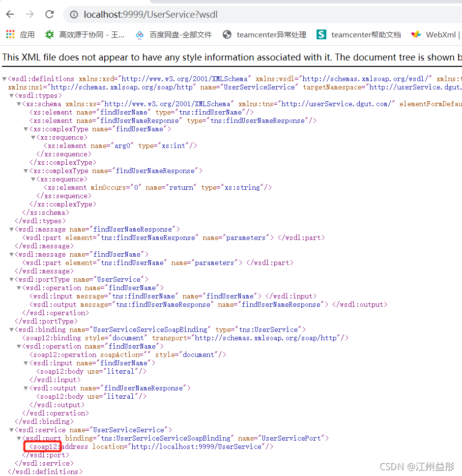Click the 高效源于协同 green cross icon
This screenshot has height=476, width=462.
49,34
